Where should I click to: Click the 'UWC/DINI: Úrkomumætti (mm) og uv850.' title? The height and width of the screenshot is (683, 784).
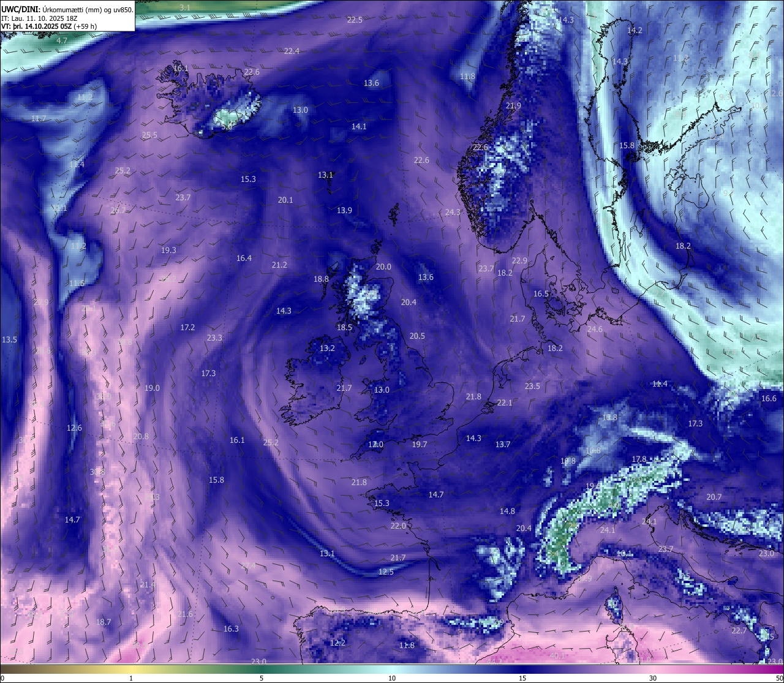tap(67, 9)
